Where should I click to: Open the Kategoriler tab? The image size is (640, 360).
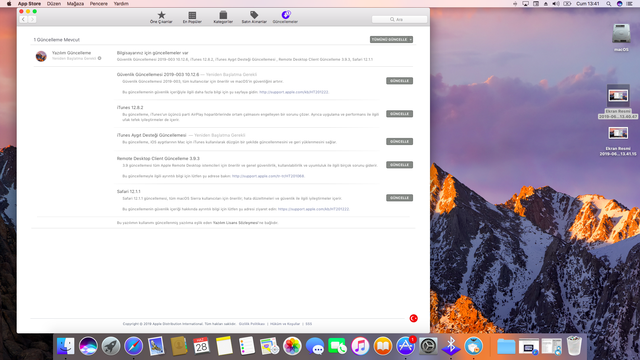tap(223, 17)
